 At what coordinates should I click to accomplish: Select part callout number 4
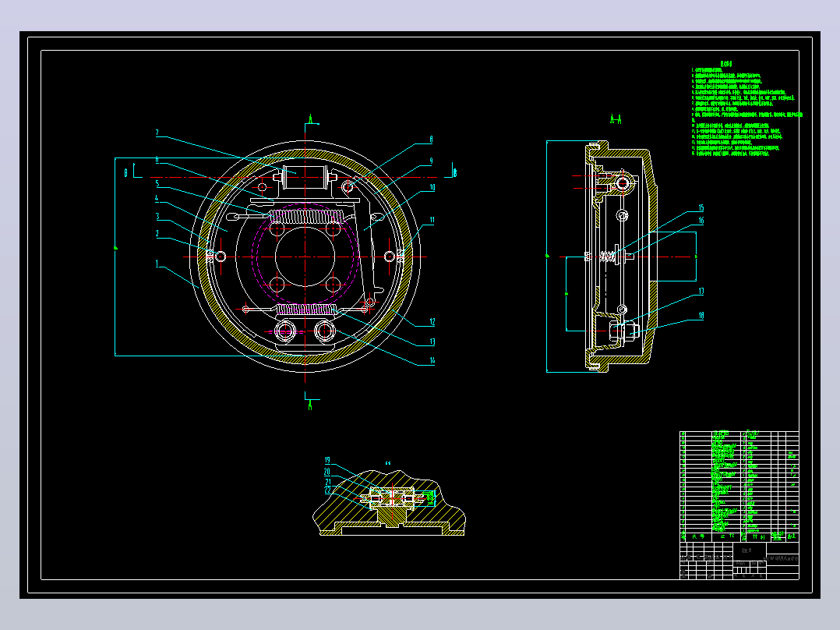tap(157, 198)
